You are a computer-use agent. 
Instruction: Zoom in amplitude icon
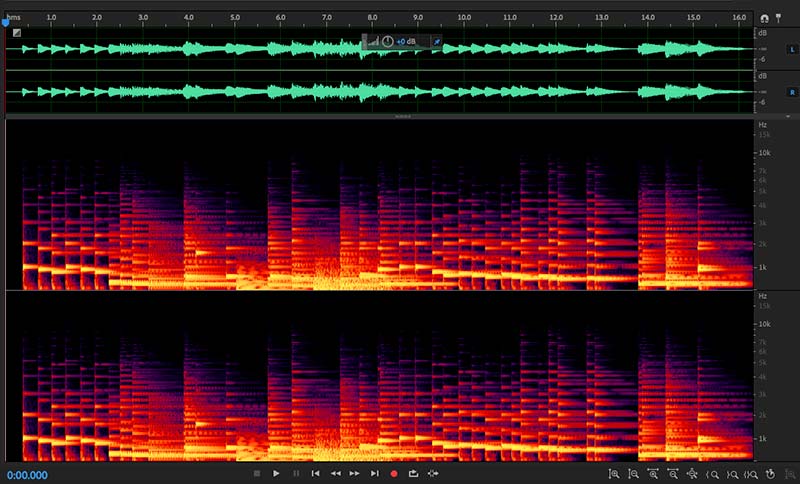(x=614, y=474)
